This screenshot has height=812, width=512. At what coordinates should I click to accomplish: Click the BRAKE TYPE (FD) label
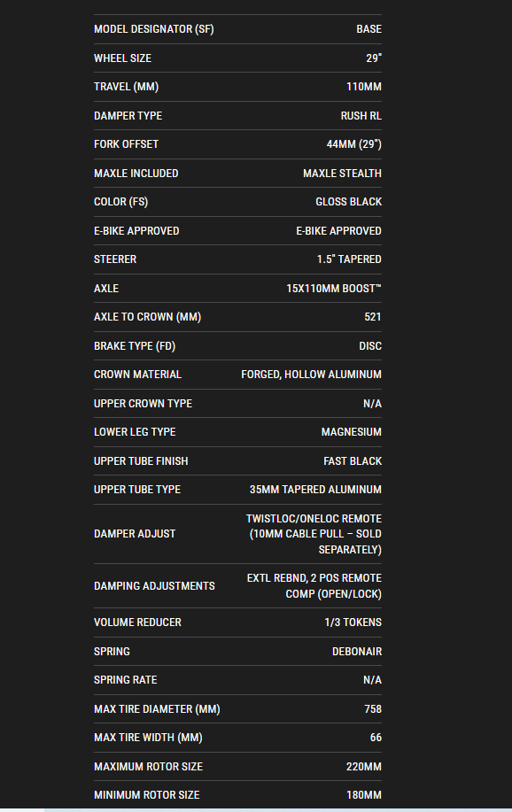(x=135, y=346)
